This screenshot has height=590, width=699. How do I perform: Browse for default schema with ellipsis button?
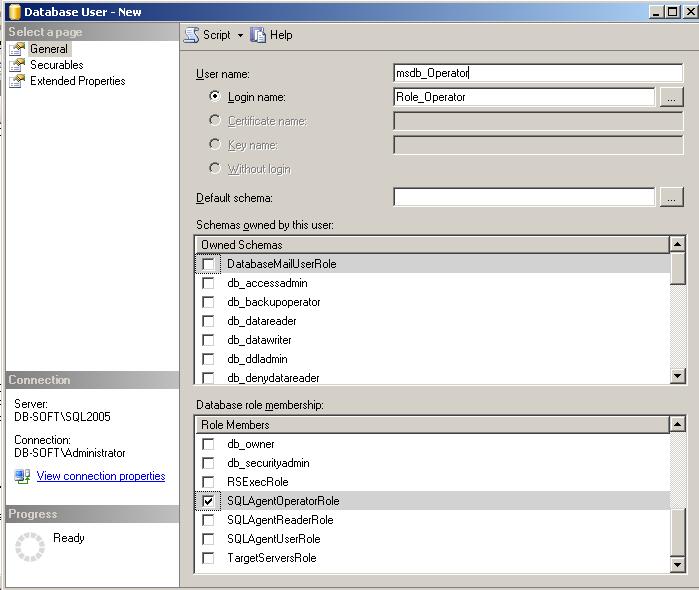671,197
